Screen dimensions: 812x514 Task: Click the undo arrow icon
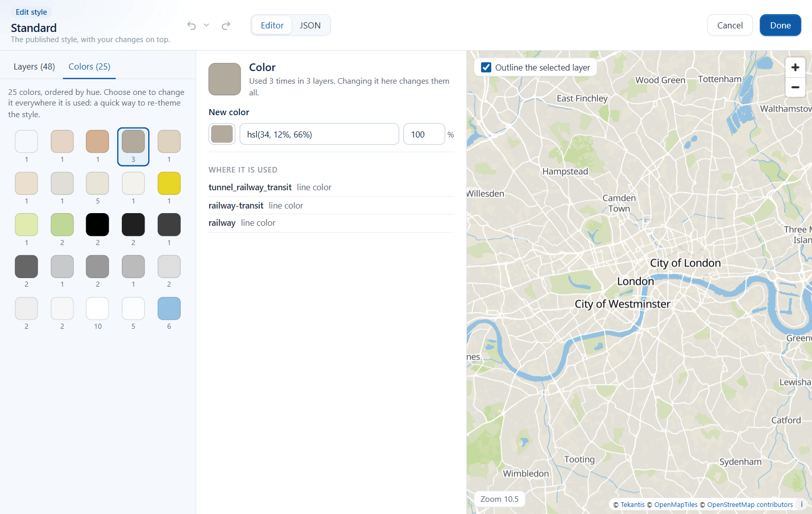tap(191, 25)
